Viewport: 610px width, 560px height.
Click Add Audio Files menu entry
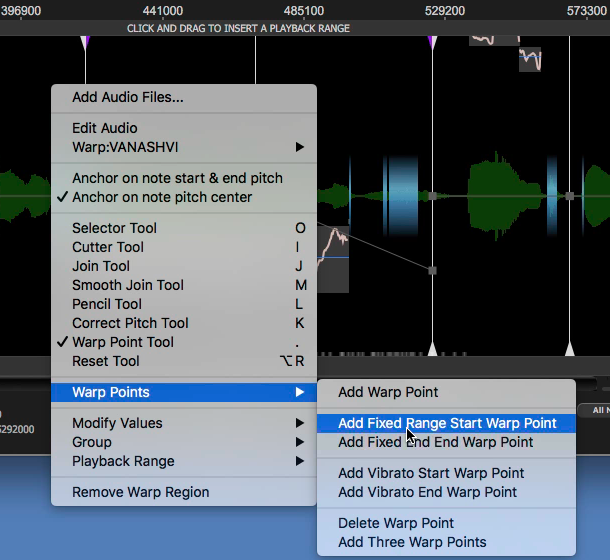coord(128,98)
